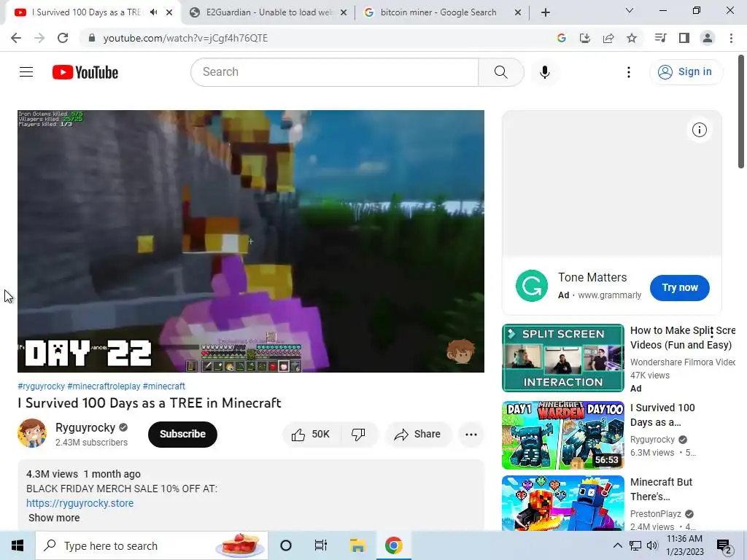Sign in to YouTube
Viewport: 747px width, 560px height.
click(x=686, y=72)
